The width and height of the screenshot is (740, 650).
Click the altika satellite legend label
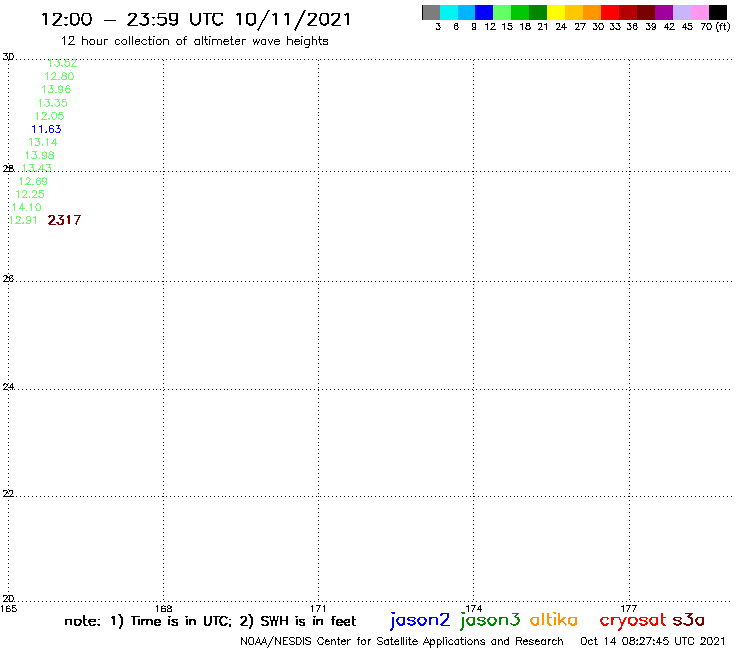click(x=554, y=619)
